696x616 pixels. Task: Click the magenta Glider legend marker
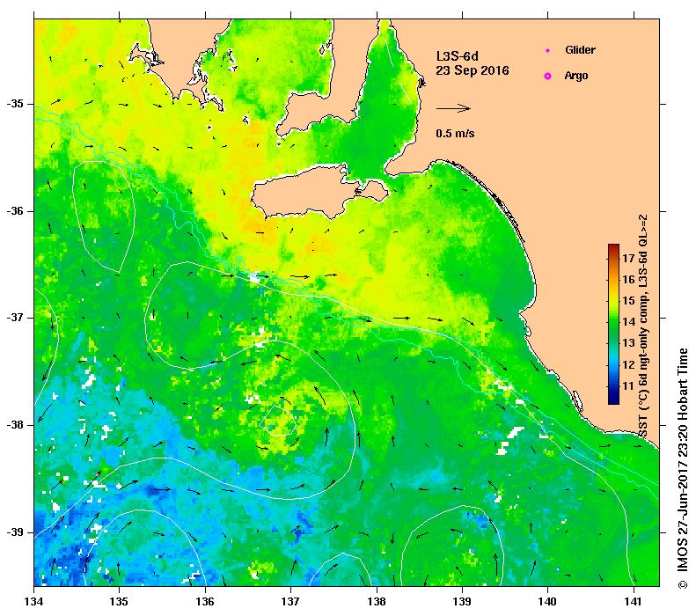pyautogui.click(x=548, y=50)
